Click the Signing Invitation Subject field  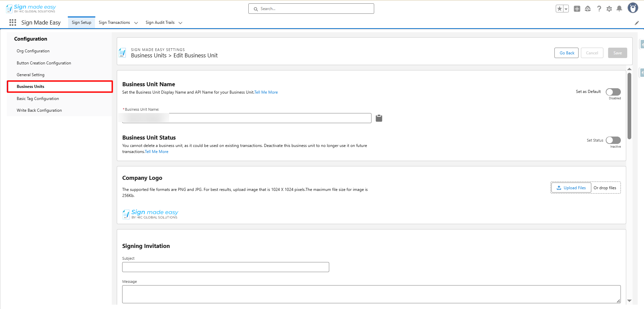pyautogui.click(x=226, y=267)
